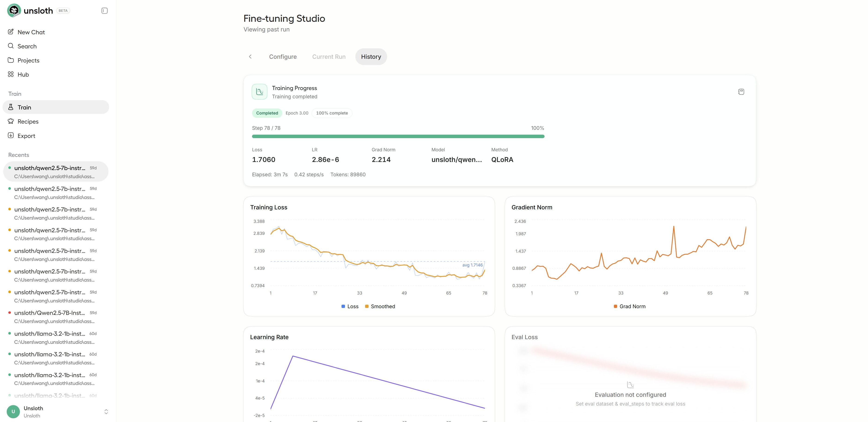The image size is (868, 422).
Task: Select the History tab
Action: coord(371,57)
